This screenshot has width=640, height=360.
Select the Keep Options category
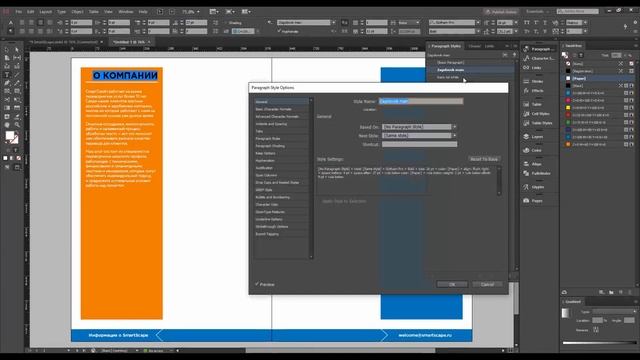281,153
